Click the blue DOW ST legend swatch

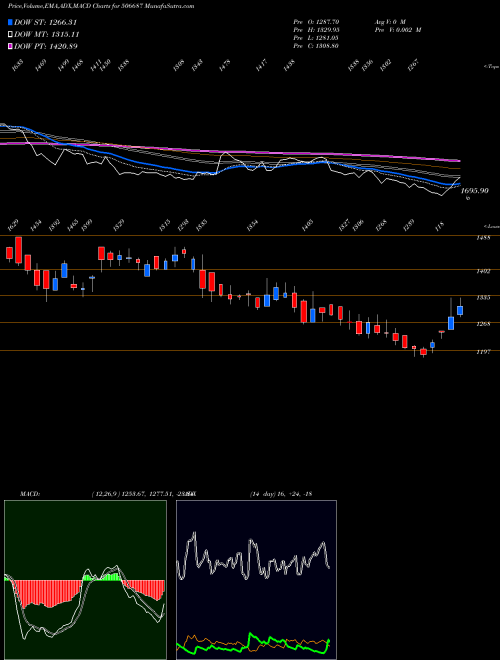(11, 22)
